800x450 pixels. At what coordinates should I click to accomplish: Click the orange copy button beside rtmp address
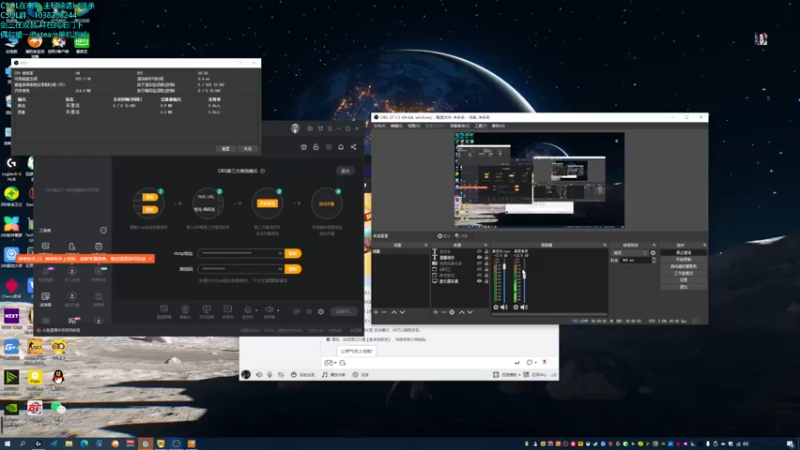[293, 253]
